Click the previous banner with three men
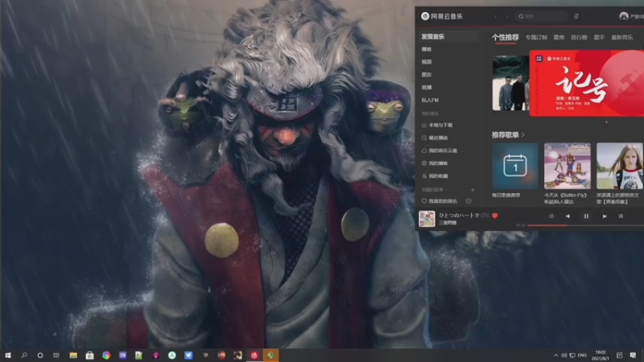The image size is (644, 362). [x=510, y=84]
